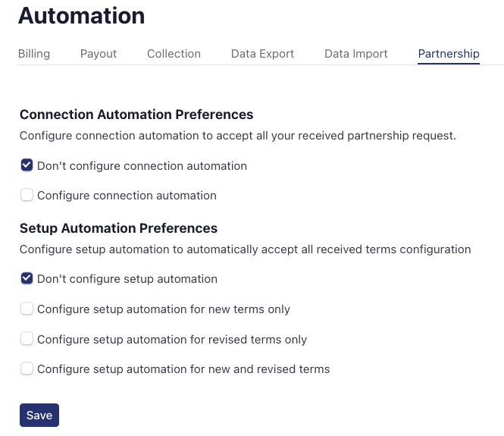
Task: Uncheck "Don't configure setup automation" checkbox
Action: click(x=27, y=278)
